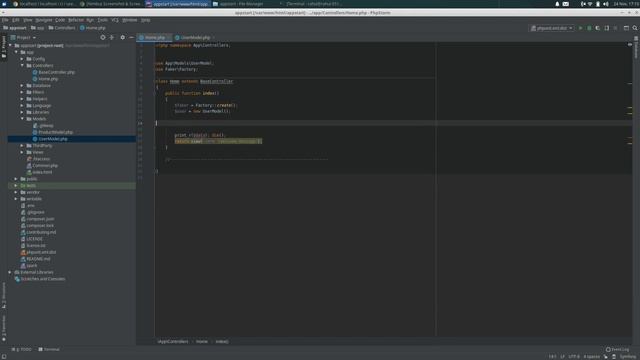Viewport: 640px width, 360px height.
Task: Start debugging with the green bug icon
Action: 589,28
